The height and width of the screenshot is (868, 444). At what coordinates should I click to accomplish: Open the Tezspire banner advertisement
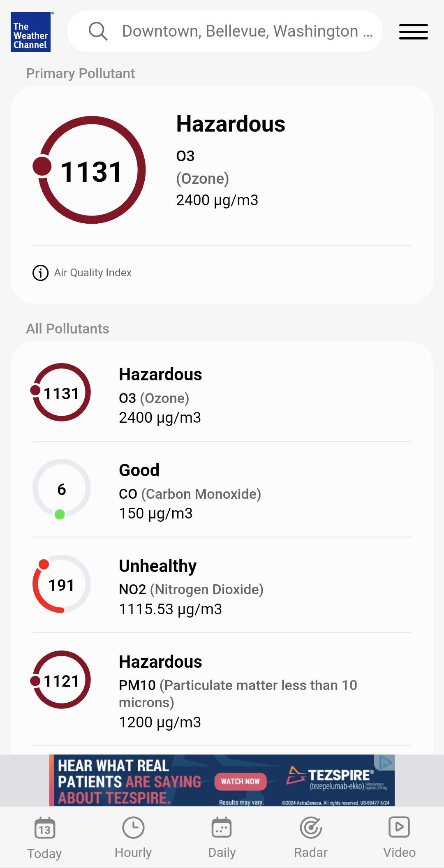click(x=222, y=780)
